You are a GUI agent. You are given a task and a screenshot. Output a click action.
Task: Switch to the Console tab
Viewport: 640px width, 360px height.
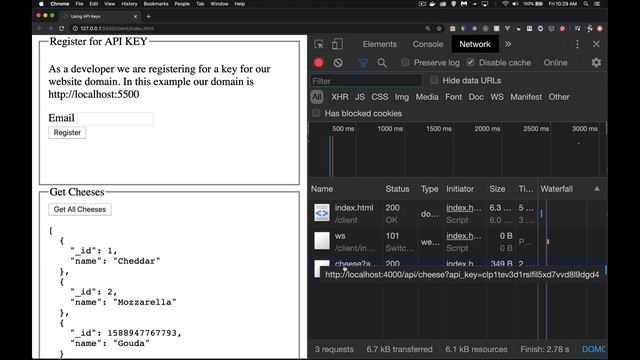[x=428, y=44]
